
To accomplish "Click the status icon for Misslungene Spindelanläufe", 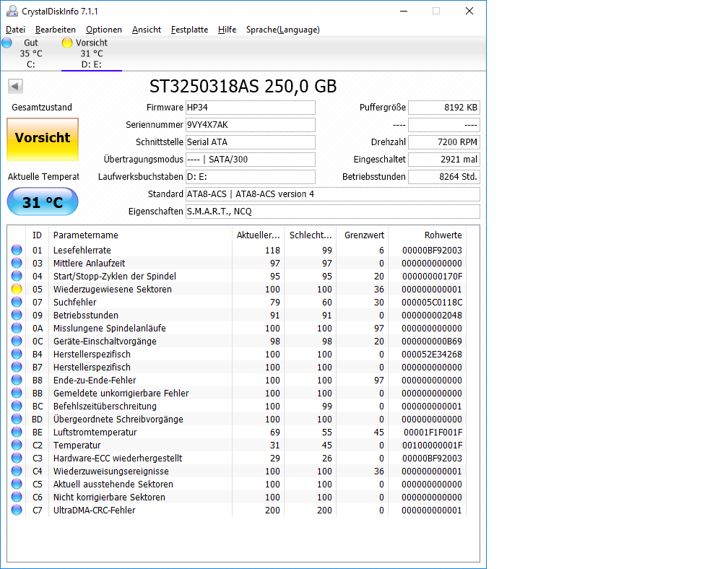I will pyautogui.click(x=17, y=328).
